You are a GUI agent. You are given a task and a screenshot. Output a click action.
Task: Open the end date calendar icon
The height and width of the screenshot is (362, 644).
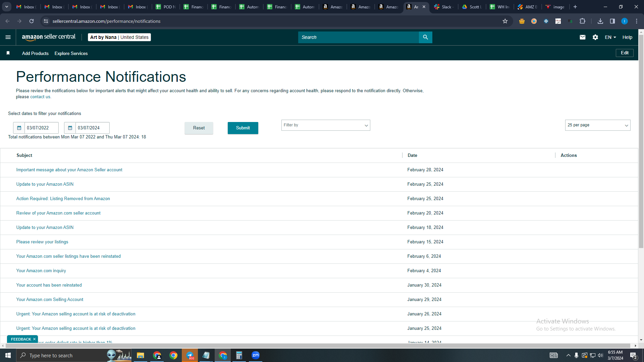pyautogui.click(x=70, y=128)
